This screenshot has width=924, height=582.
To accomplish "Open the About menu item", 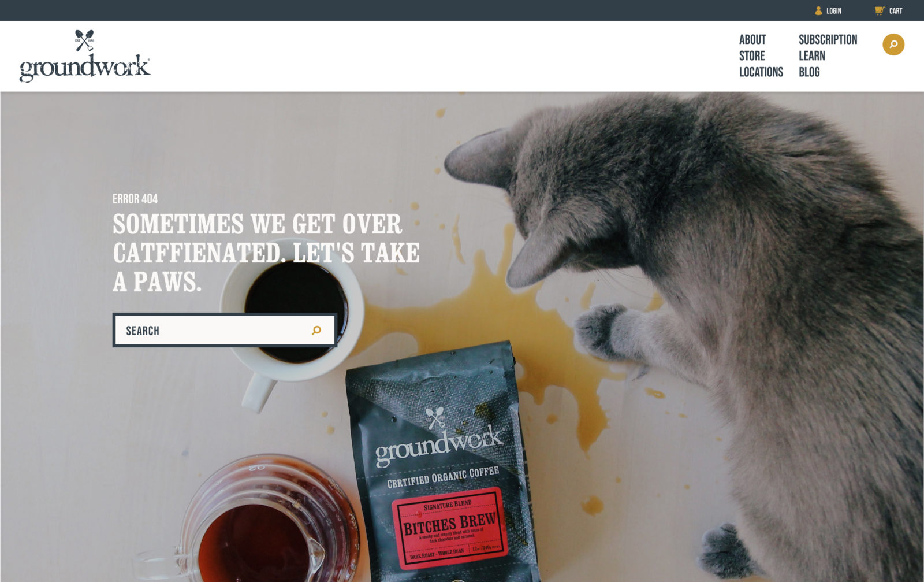I will pyautogui.click(x=752, y=39).
